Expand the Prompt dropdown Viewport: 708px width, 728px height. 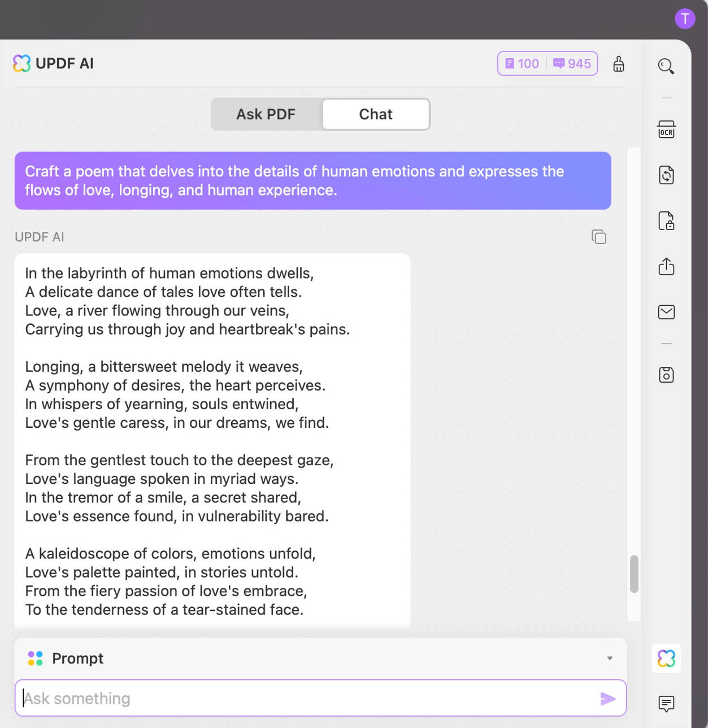(x=609, y=658)
